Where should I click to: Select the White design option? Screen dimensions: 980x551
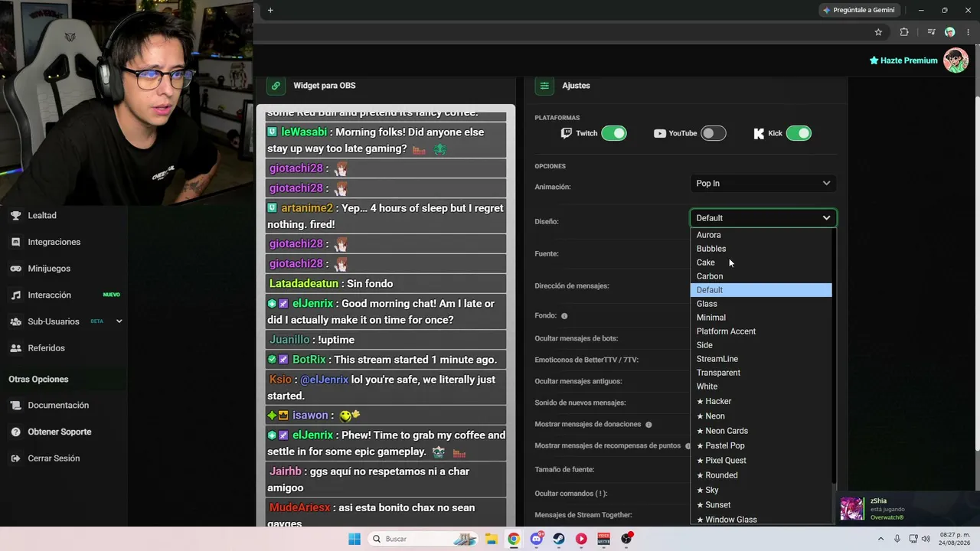(761, 386)
